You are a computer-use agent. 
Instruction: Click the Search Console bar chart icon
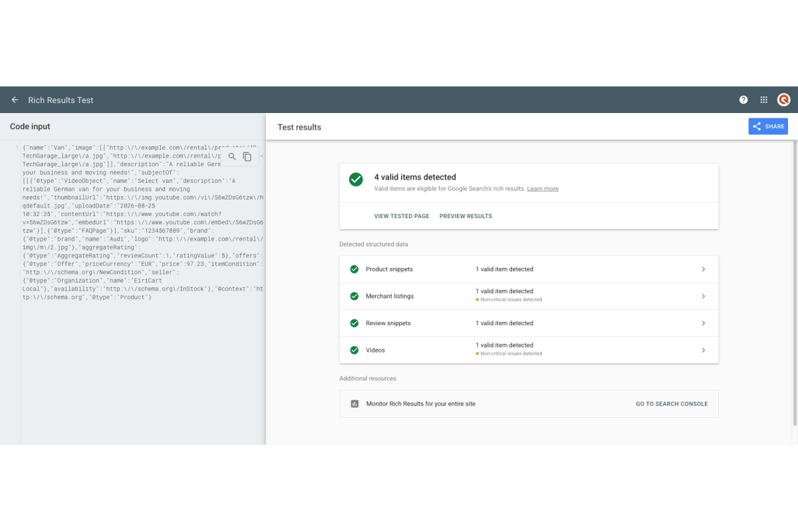354,404
